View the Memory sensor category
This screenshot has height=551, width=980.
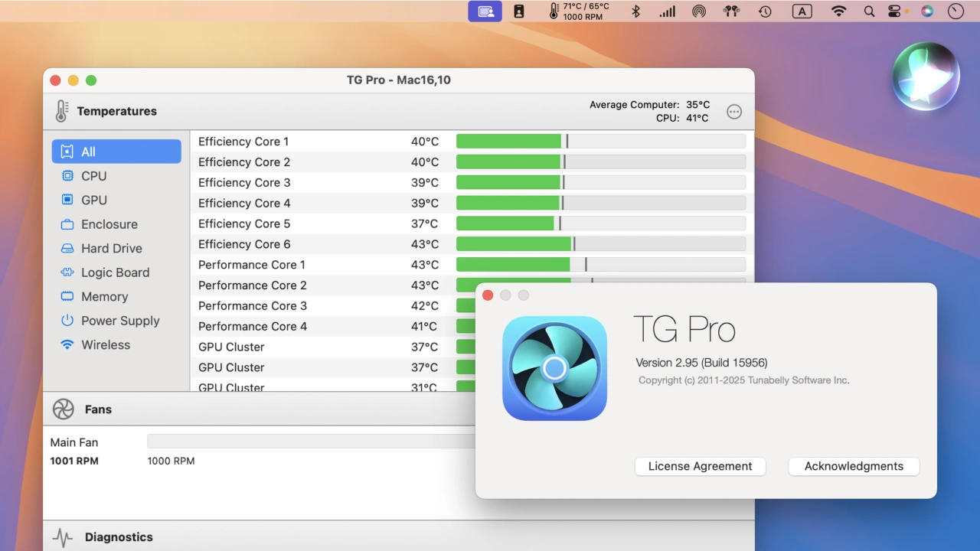point(104,296)
